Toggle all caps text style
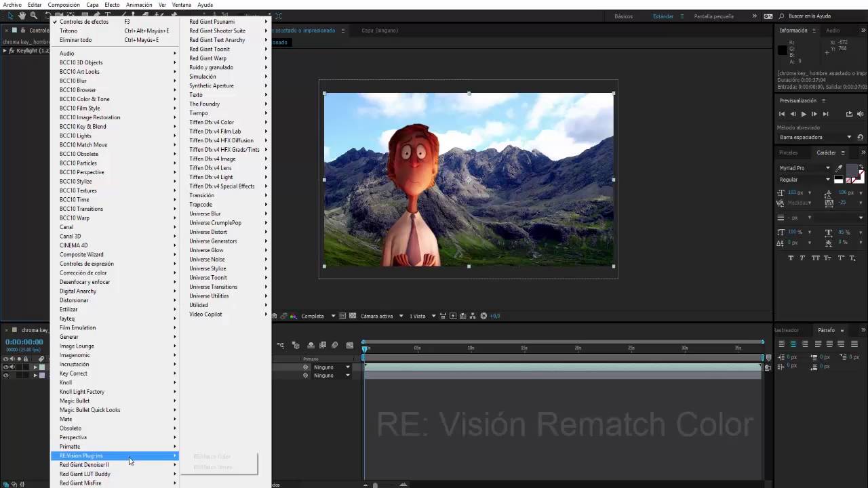This screenshot has width=868, height=488. pos(816,258)
